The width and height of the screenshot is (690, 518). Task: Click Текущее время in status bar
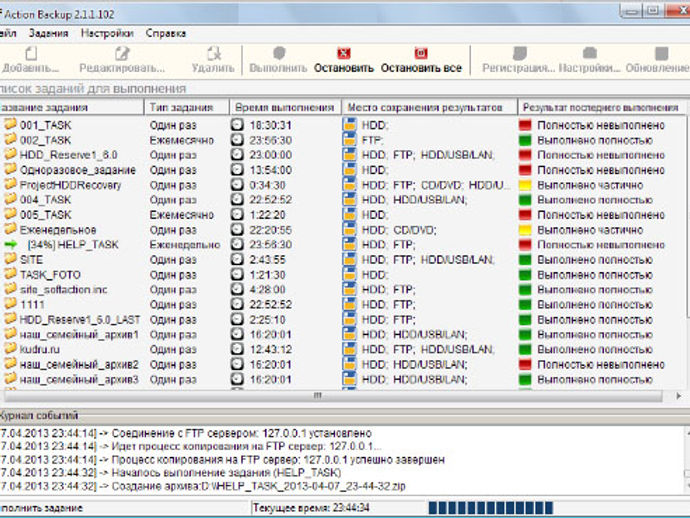pos(311,508)
